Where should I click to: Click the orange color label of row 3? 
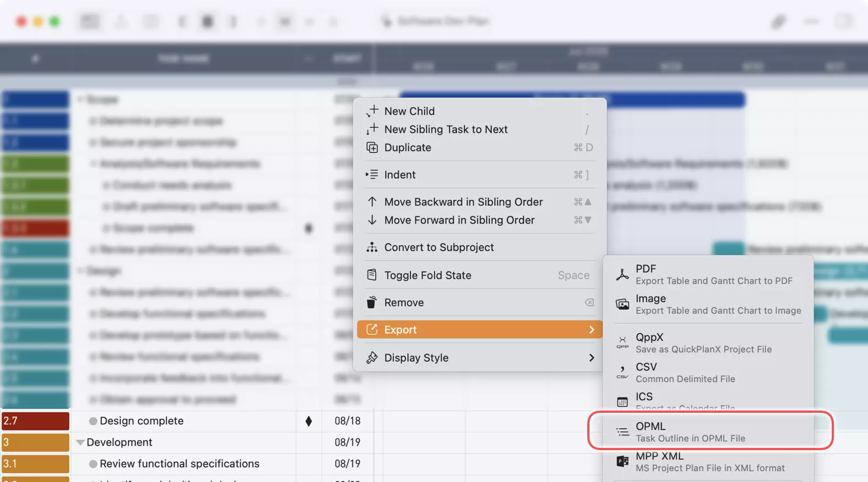[35, 442]
